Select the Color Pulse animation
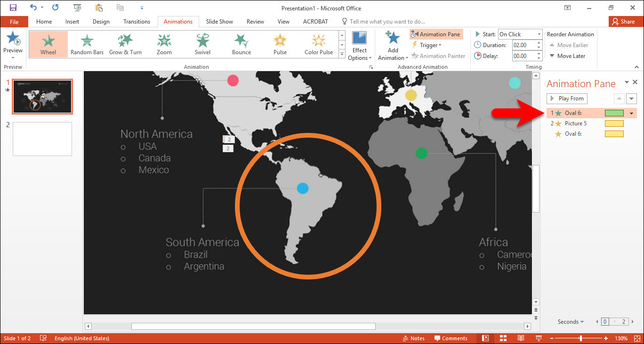The width and height of the screenshot is (644, 344). click(319, 44)
